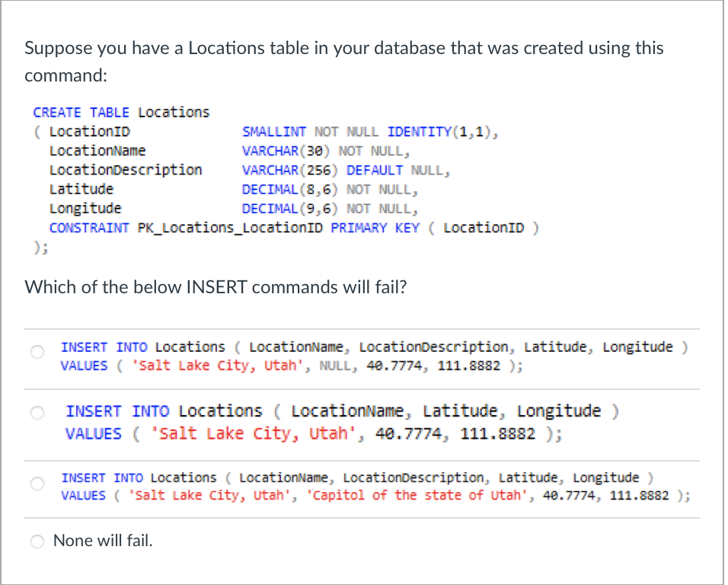Click the question text asking which INSERT will fail

tap(219, 287)
